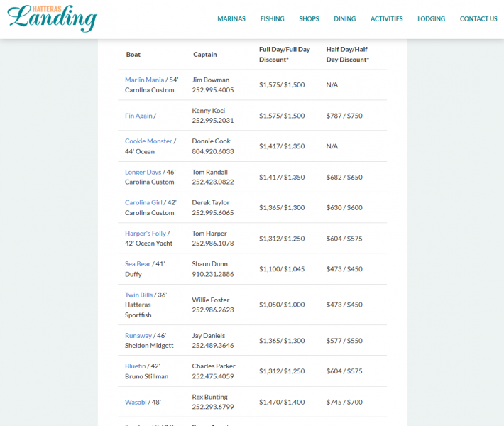Select phone number 252.293.6799
Screen dimensions: 504x426
[213, 407]
